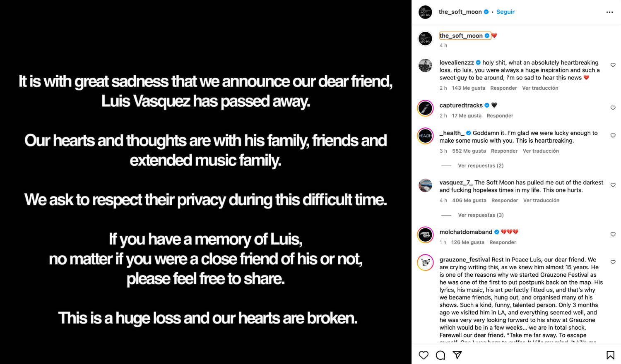Click the announcement image of the post
The image size is (621, 364).
pyautogui.click(x=206, y=182)
